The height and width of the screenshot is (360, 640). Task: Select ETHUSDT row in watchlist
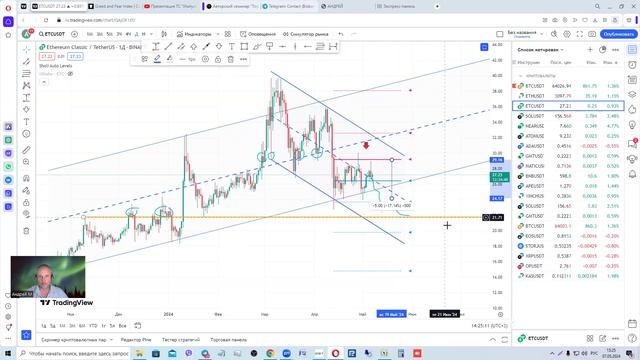(x=568, y=96)
